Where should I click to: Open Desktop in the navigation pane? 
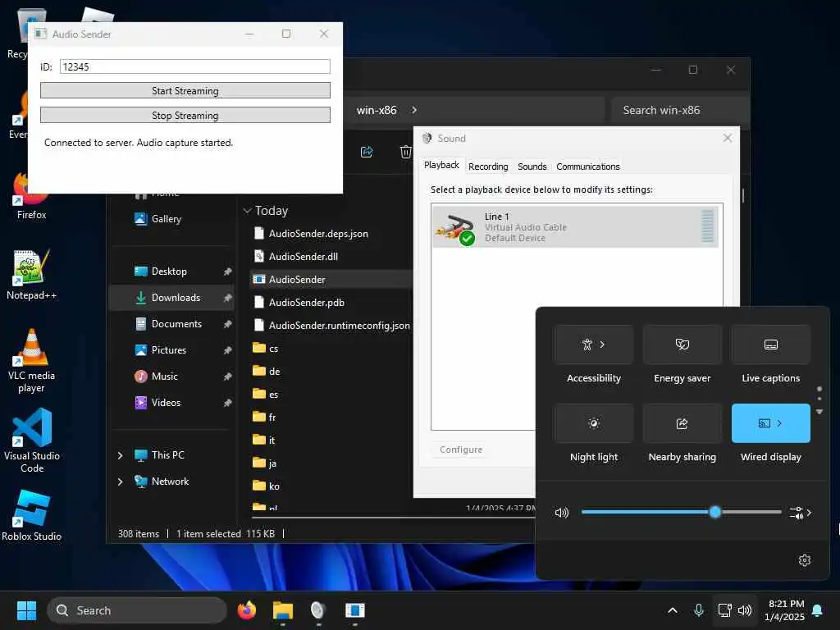pos(169,271)
